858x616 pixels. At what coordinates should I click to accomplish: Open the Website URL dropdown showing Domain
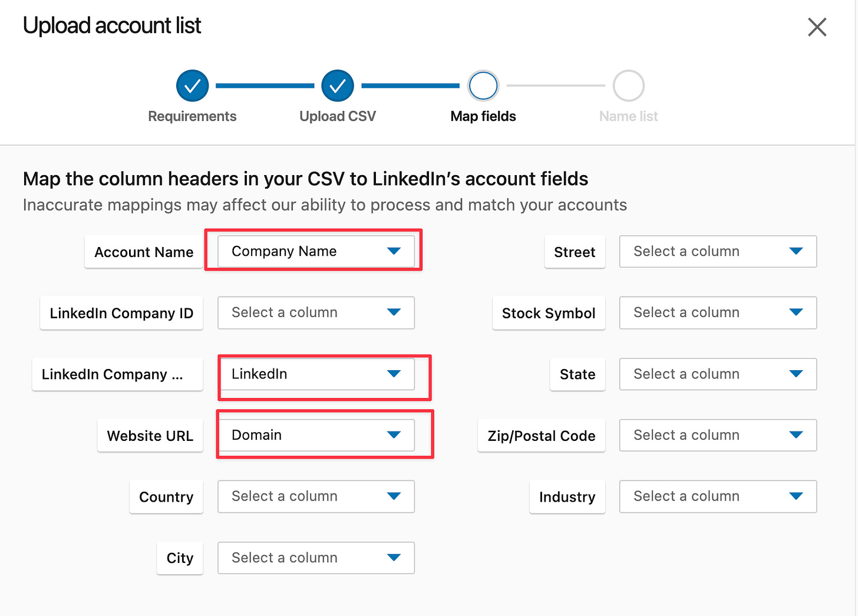tap(316, 436)
